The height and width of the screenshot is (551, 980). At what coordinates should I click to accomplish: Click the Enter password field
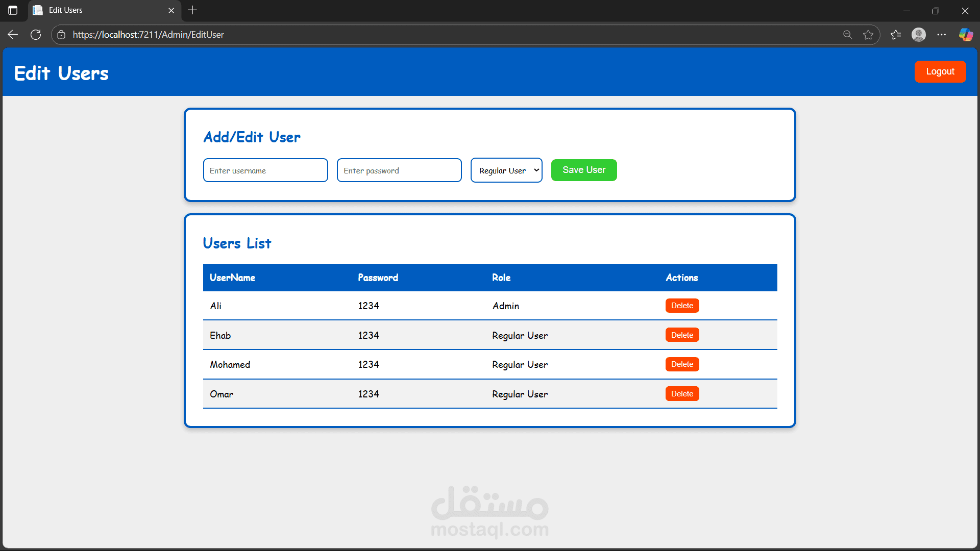pos(399,170)
